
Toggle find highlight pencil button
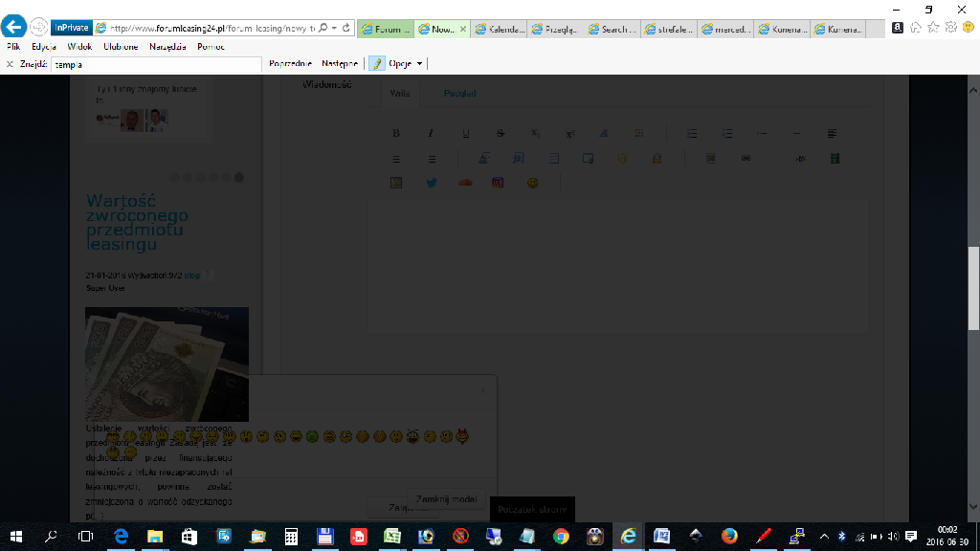pos(377,64)
